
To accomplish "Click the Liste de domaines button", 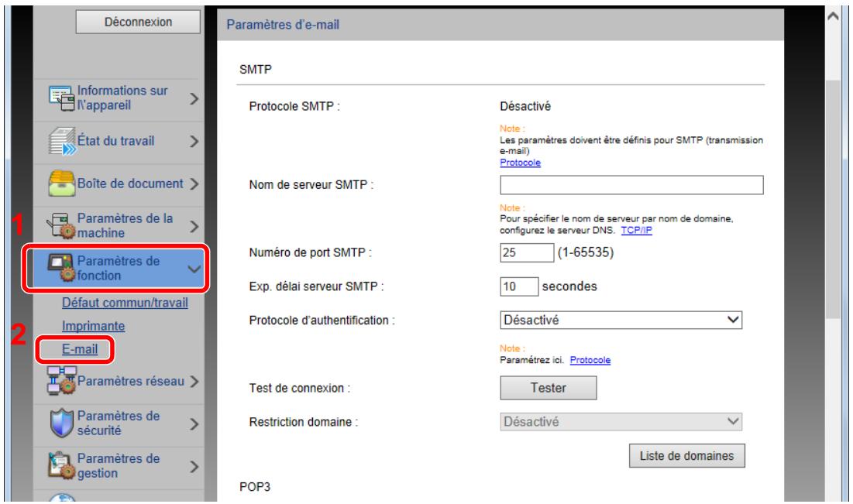I will [x=686, y=455].
